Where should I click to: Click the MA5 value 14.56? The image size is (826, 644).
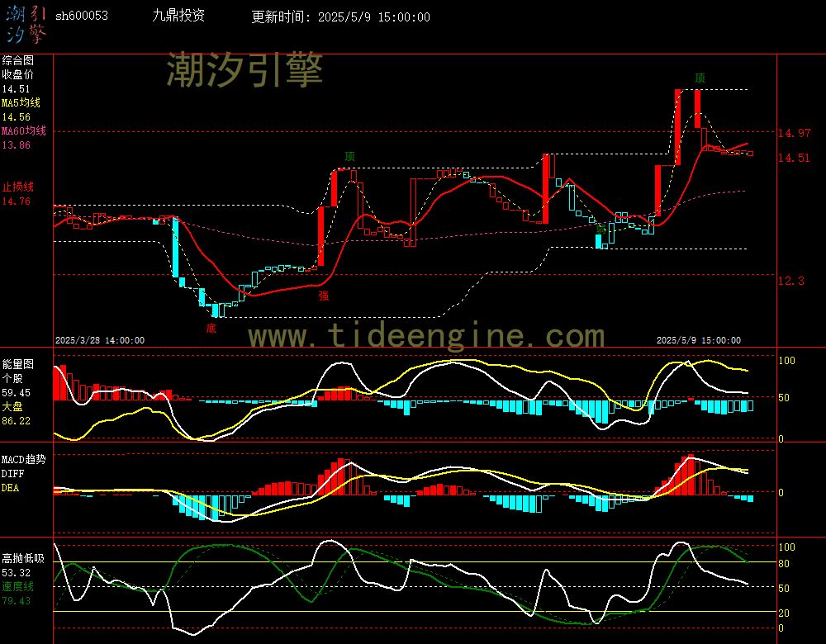click(16, 117)
